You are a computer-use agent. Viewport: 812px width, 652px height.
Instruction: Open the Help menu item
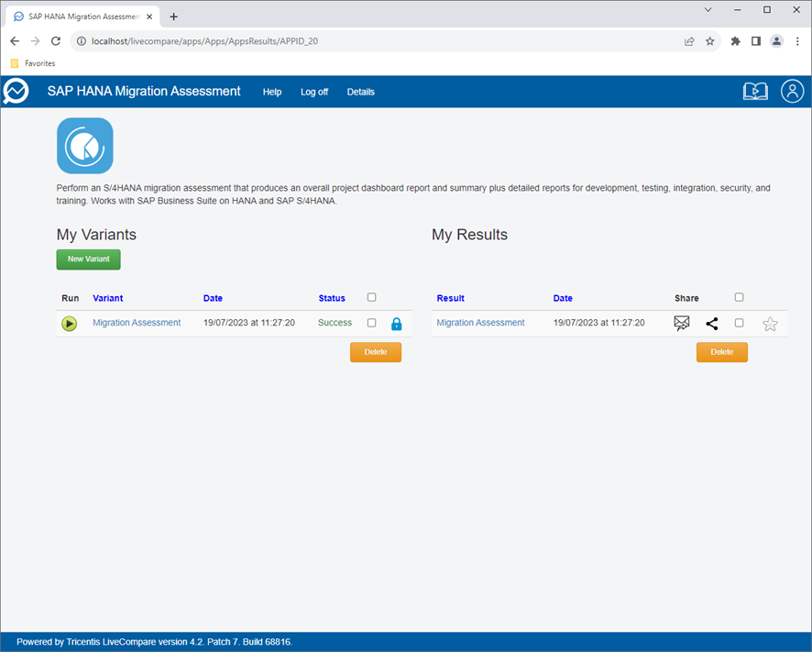[x=272, y=92]
